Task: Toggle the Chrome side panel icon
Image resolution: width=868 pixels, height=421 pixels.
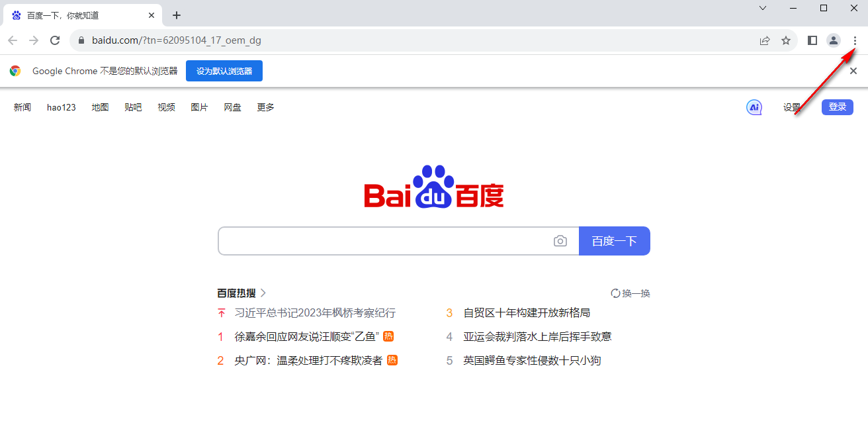Action: pos(812,40)
